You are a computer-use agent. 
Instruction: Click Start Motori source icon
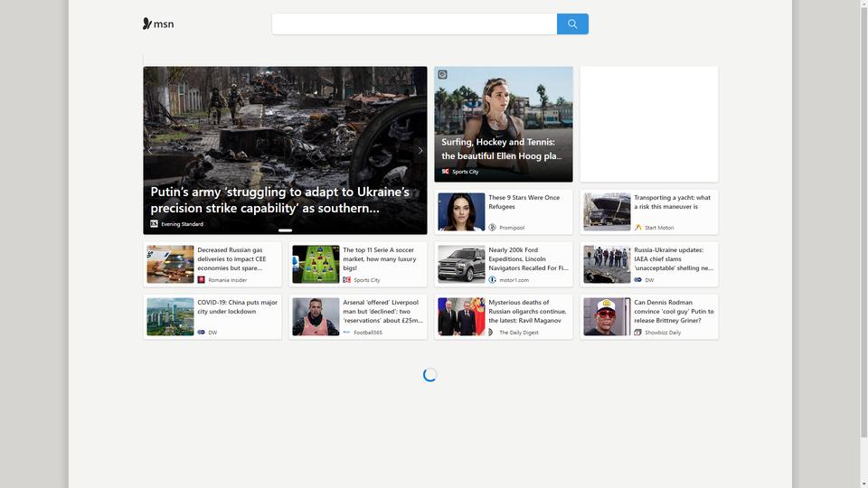coord(637,228)
